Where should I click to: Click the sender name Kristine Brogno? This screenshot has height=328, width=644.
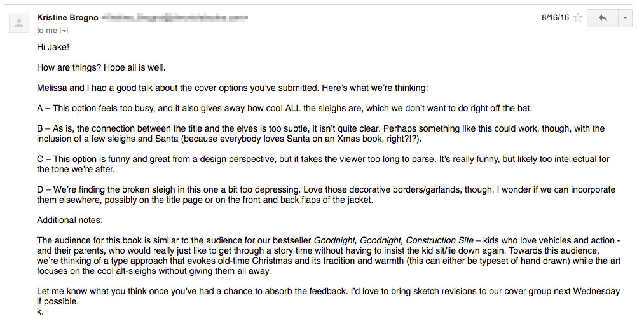[67, 18]
